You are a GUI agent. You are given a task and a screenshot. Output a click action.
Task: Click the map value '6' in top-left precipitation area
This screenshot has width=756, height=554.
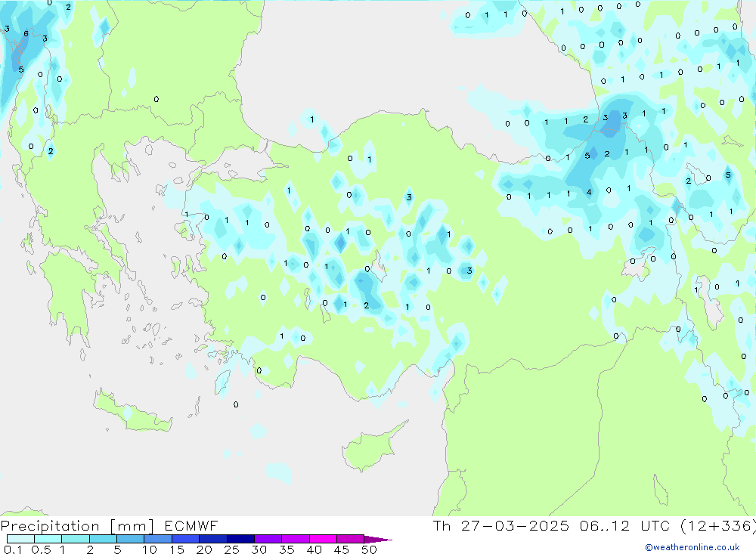[x=26, y=33]
